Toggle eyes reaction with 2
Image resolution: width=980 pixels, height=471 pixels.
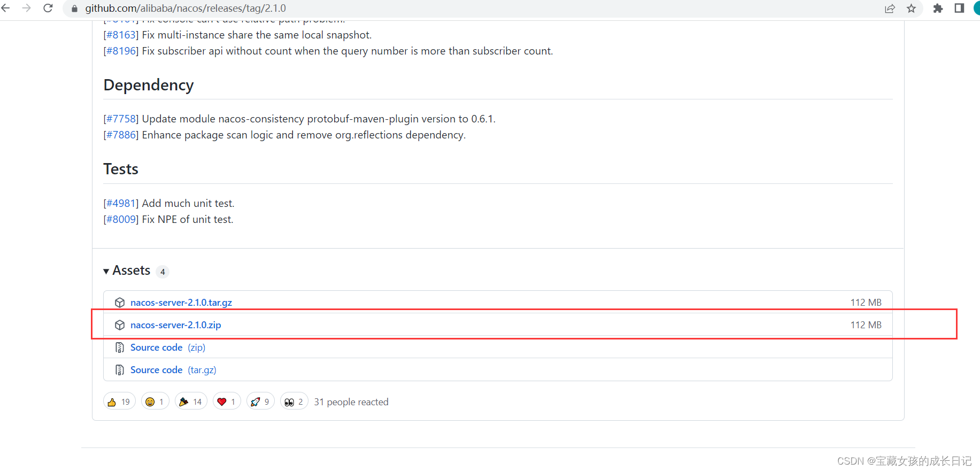coord(294,401)
